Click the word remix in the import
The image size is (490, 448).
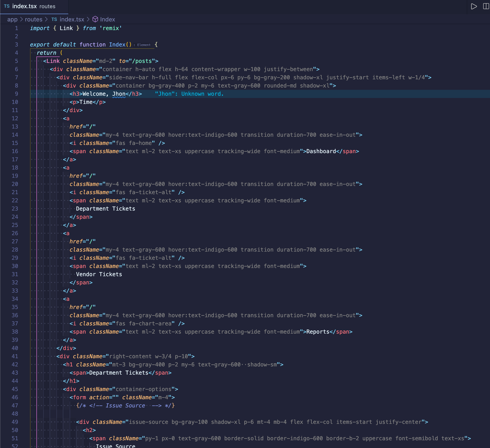coord(111,28)
